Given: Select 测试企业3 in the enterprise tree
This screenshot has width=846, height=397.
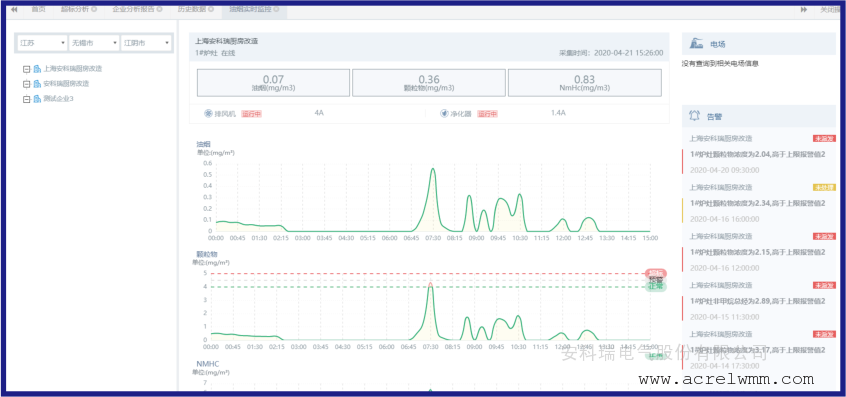Looking at the screenshot, I should coord(58,99).
